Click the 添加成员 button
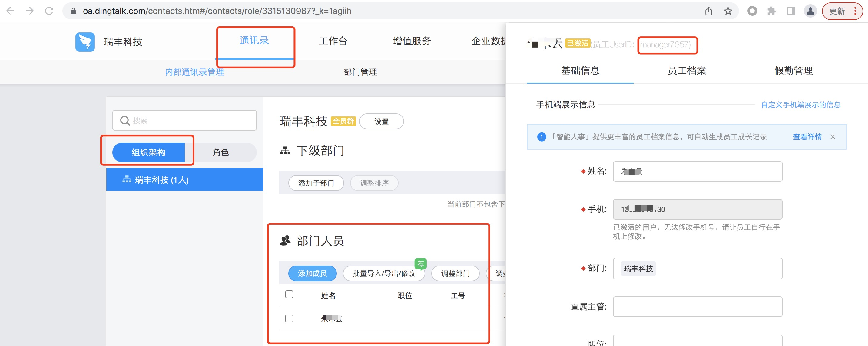Image resolution: width=868 pixels, height=346 pixels. [312, 273]
